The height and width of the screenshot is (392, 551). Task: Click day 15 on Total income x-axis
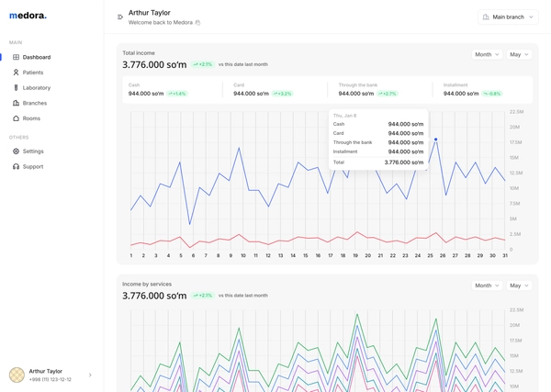click(306, 256)
